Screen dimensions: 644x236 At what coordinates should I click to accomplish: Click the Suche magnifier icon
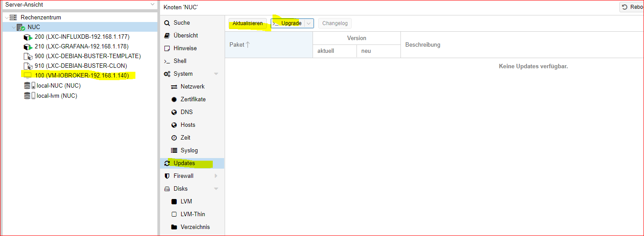pos(167,23)
